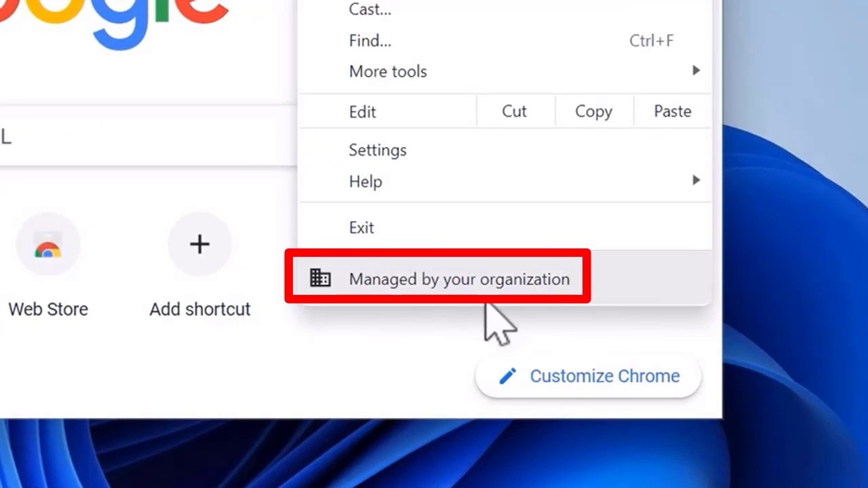This screenshot has width=868, height=488.
Task: Click the Edit label in the menu
Action: [362, 112]
